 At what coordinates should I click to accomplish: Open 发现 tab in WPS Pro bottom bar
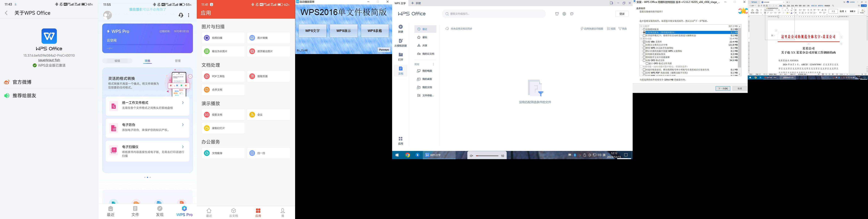coord(160,211)
